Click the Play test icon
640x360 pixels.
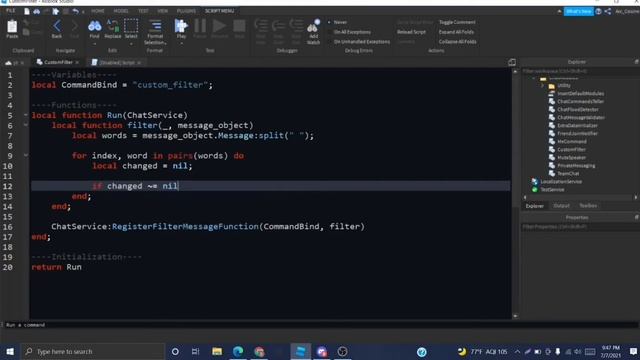pos(181,26)
